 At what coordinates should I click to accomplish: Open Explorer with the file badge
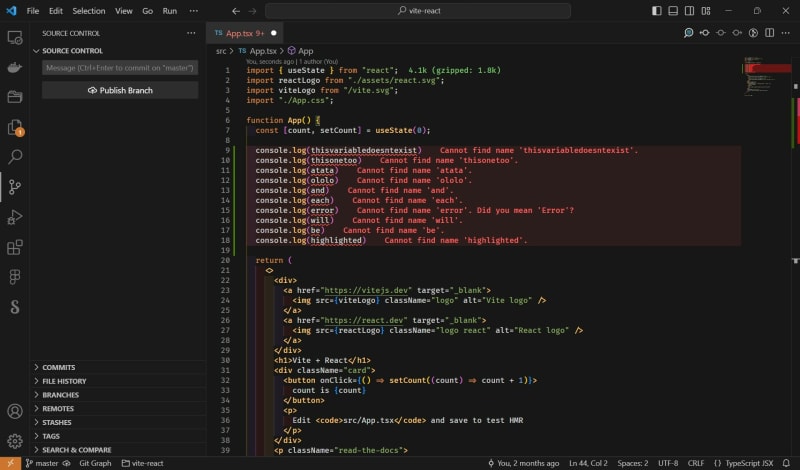click(15, 127)
